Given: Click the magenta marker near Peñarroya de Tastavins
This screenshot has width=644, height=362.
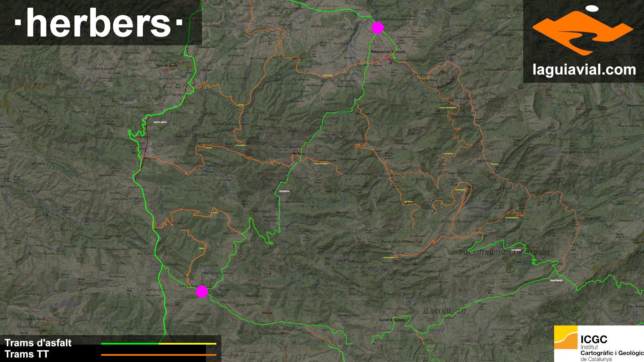Looking at the screenshot, I should pyautogui.click(x=378, y=28).
